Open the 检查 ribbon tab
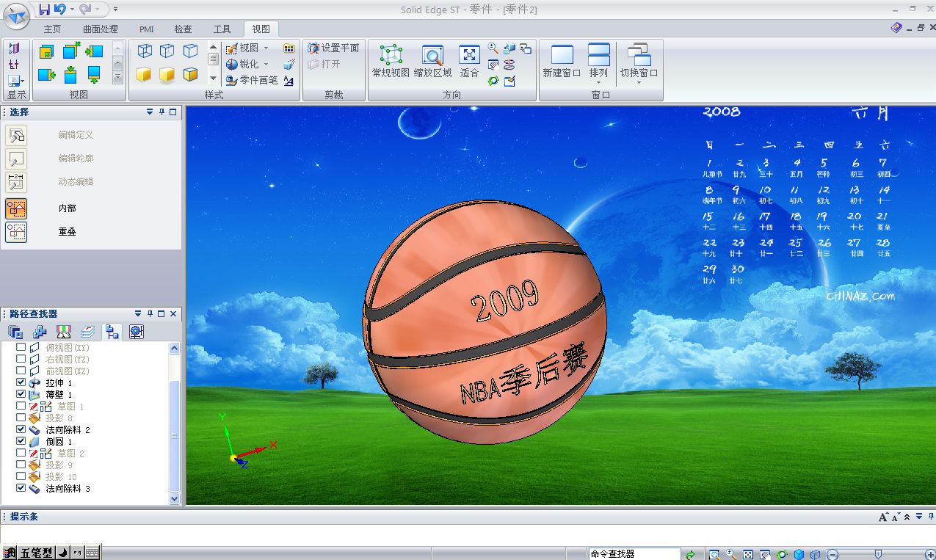The height and width of the screenshot is (560, 936). point(183,29)
